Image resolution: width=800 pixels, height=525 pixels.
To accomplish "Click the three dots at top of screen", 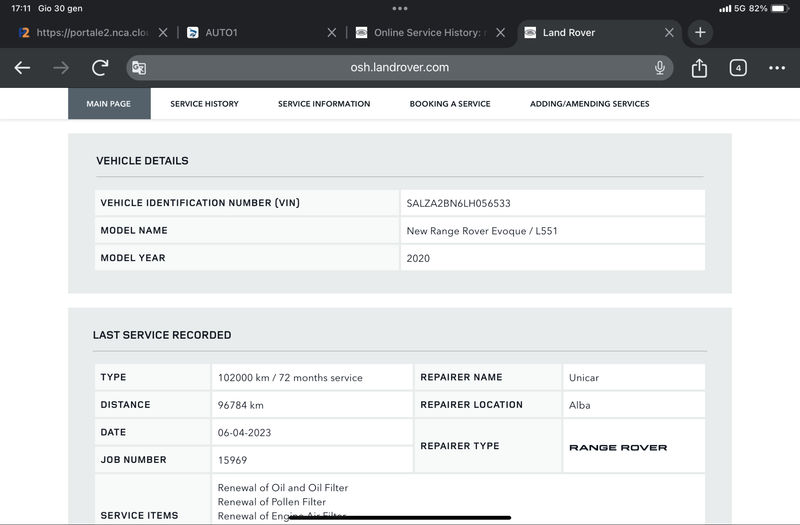I will coord(400,8).
